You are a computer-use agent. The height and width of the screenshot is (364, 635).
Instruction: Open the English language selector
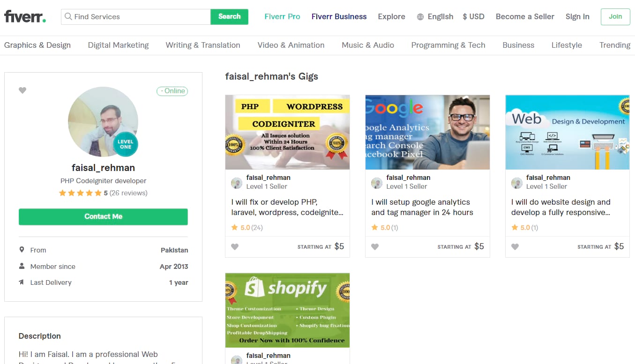coord(440,17)
